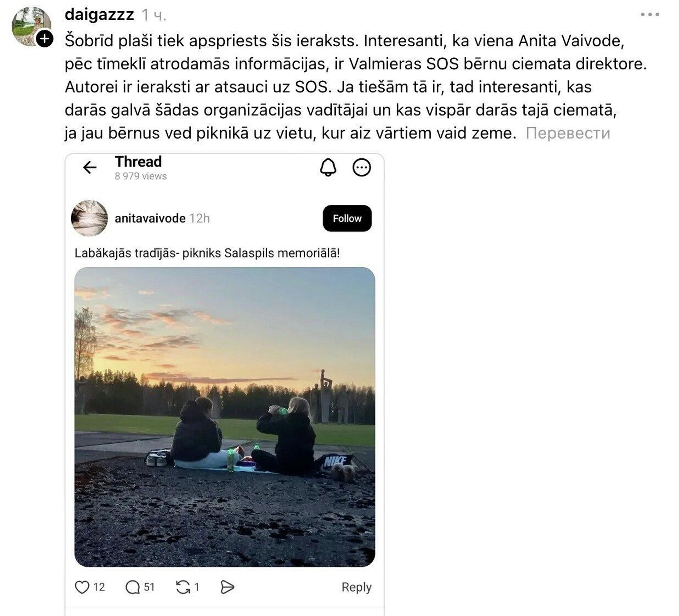
Task: Open the daigazzz profile username
Action: pos(99,15)
